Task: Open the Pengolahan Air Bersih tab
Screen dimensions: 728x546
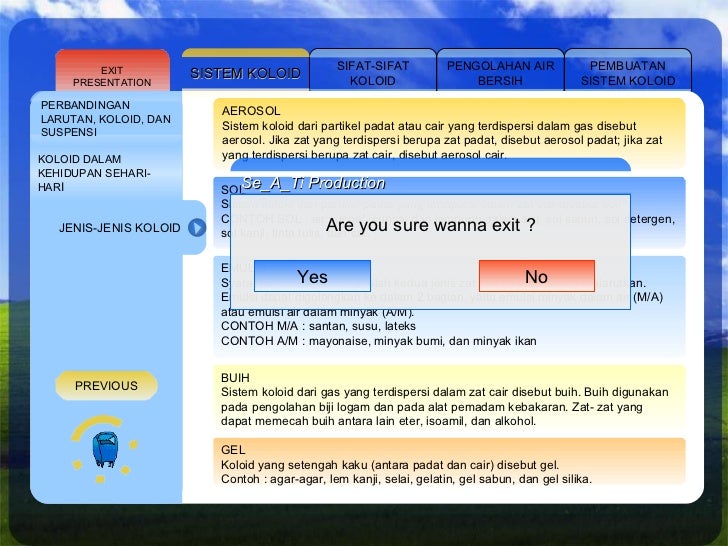Action: (500, 72)
